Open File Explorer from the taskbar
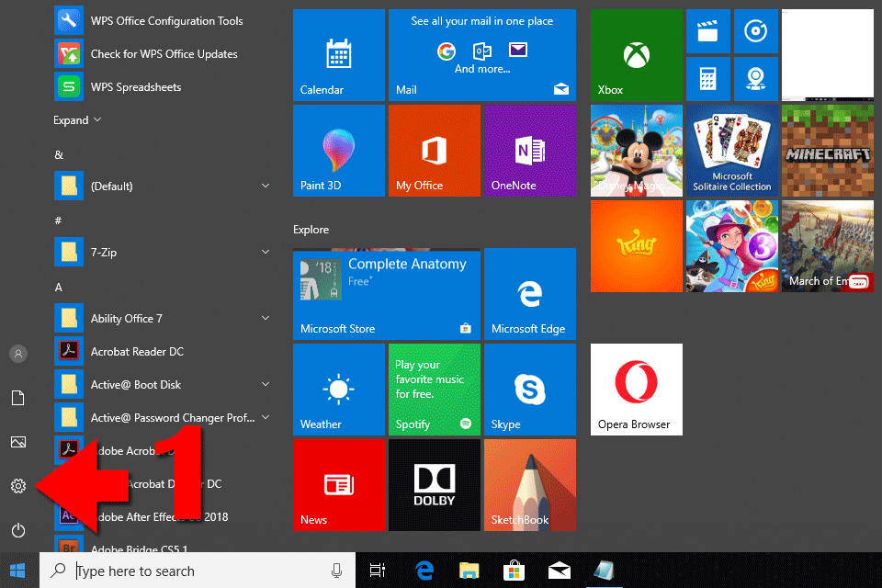Image resolution: width=882 pixels, height=588 pixels. coord(469,571)
